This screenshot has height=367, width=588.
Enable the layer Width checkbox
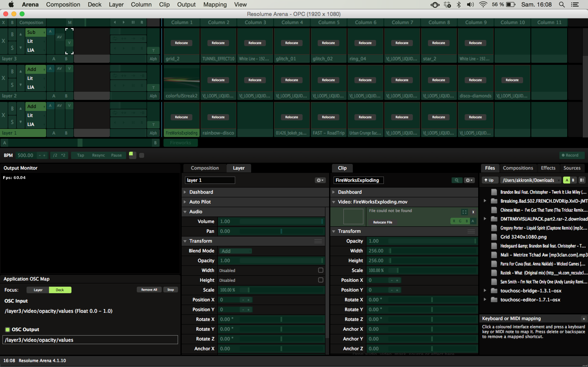(321, 270)
